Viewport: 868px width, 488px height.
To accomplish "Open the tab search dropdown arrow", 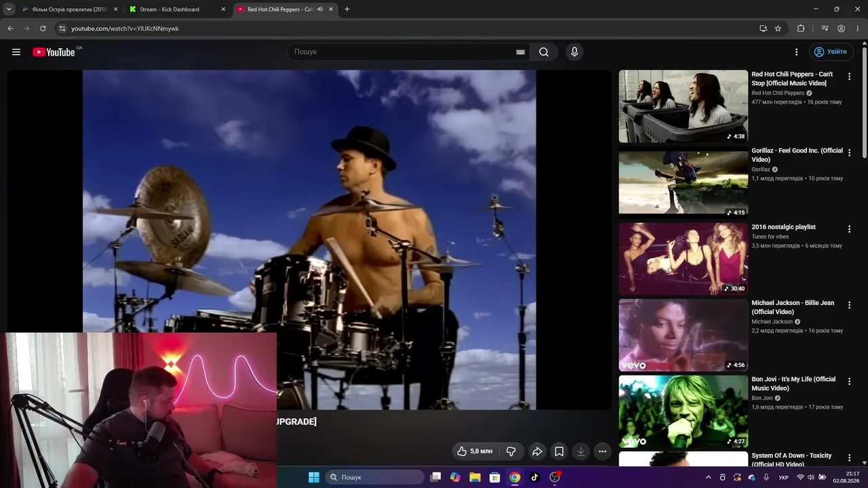I will point(9,9).
